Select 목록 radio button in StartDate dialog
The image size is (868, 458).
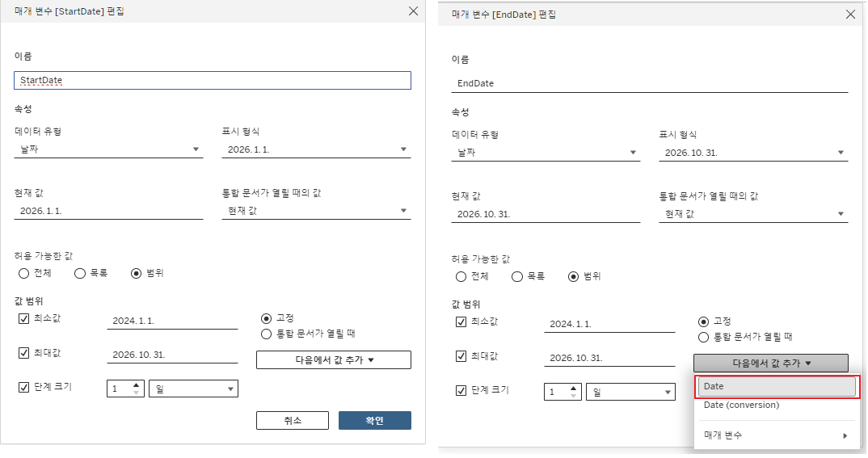pos(80,273)
